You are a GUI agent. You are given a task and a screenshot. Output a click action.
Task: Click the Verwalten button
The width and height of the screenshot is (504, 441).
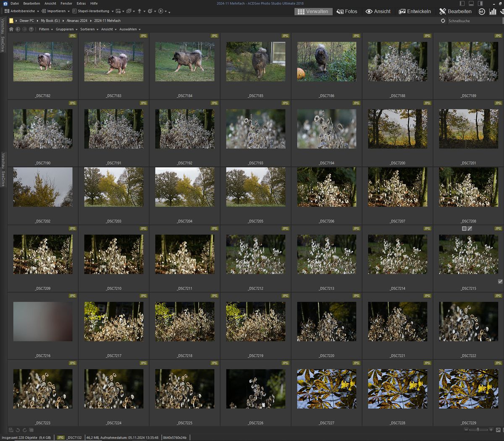pos(313,11)
